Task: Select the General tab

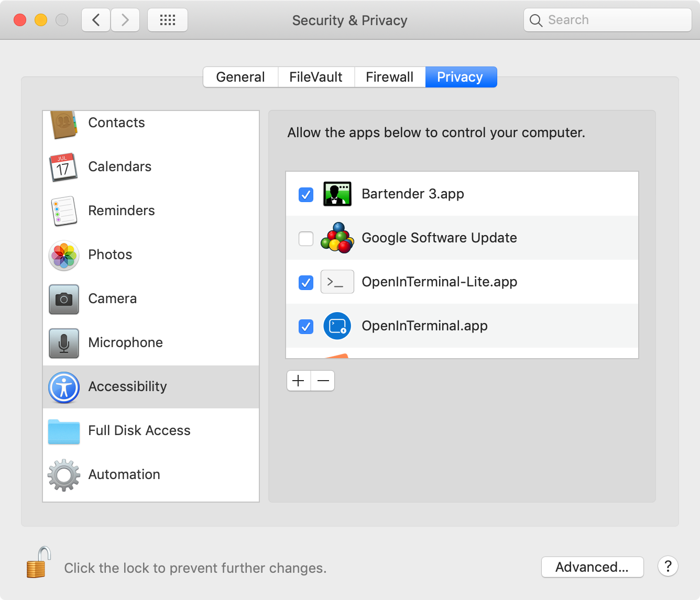Action: 240,77
